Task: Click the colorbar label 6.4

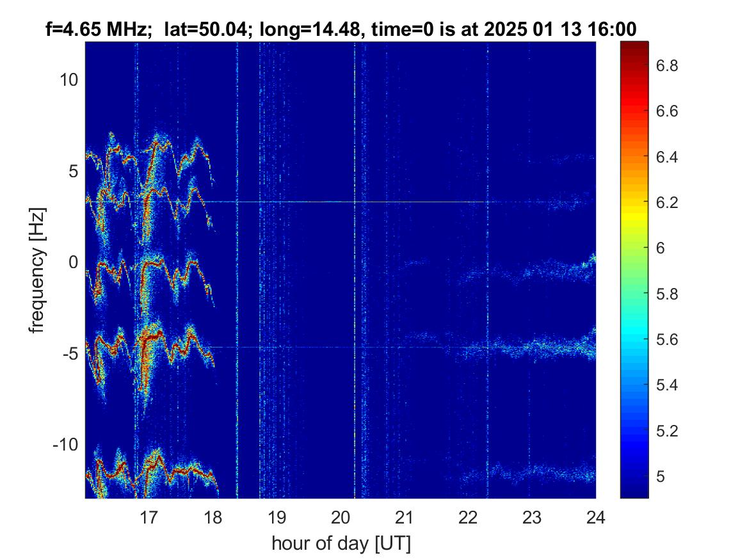Action: (667, 157)
